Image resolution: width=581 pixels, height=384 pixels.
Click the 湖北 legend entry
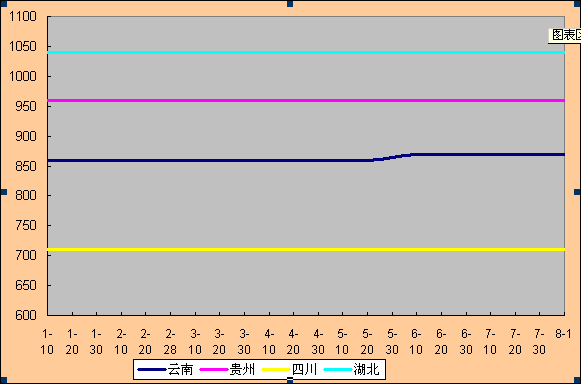point(352,369)
